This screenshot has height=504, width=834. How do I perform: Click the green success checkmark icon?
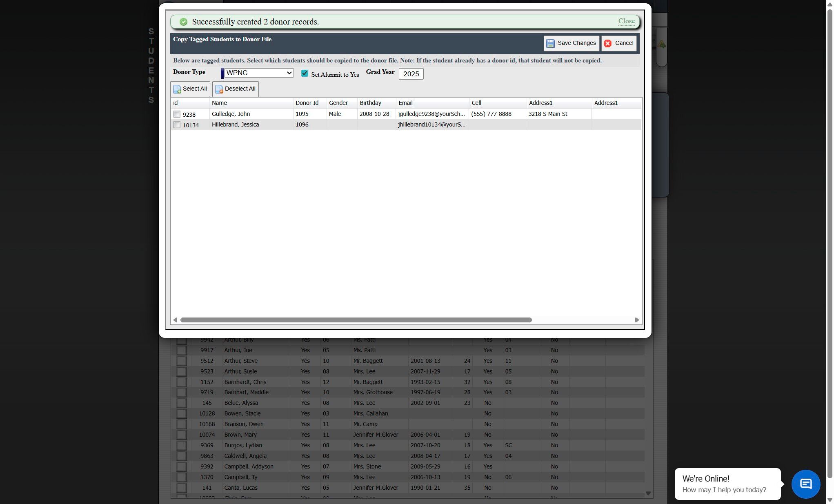click(184, 22)
